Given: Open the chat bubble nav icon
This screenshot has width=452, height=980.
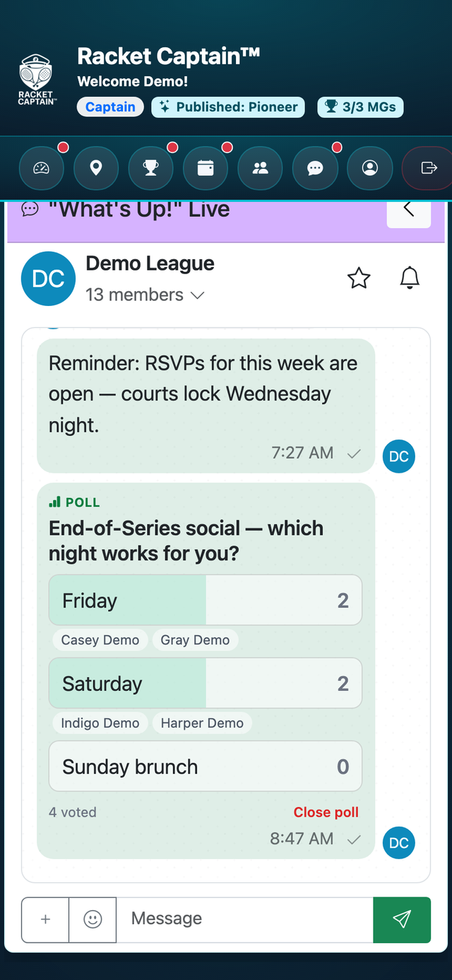Looking at the screenshot, I should [315, 167].
